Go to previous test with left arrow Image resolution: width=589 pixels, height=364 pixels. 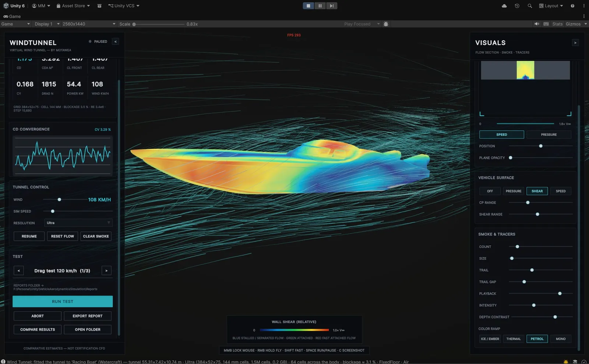[x=19, y=271]
